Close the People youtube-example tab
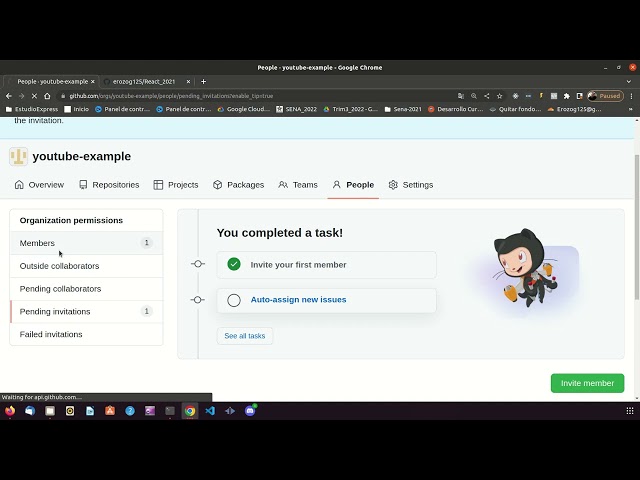The height and width of the screenshot is (480, 640). [93, 82]
